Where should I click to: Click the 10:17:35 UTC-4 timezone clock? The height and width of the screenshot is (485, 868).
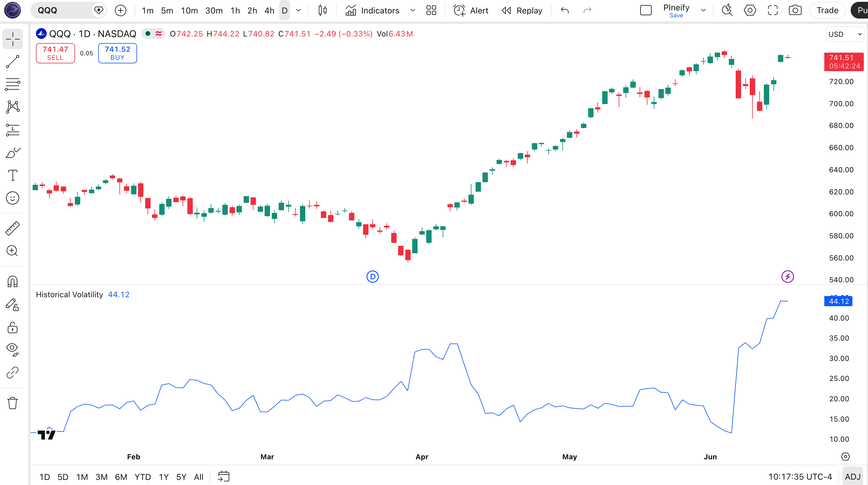[x=800, y=477]
